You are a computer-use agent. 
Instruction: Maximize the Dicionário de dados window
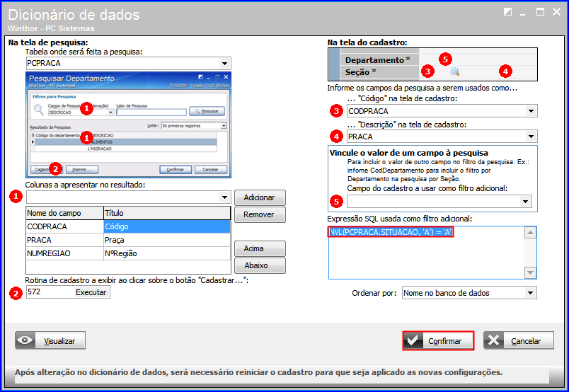540,12
